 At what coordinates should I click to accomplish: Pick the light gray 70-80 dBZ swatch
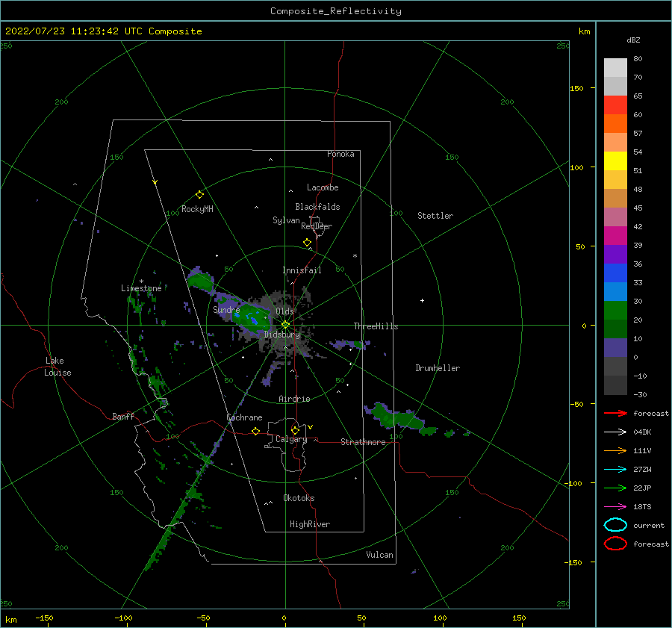pos(615,68)
